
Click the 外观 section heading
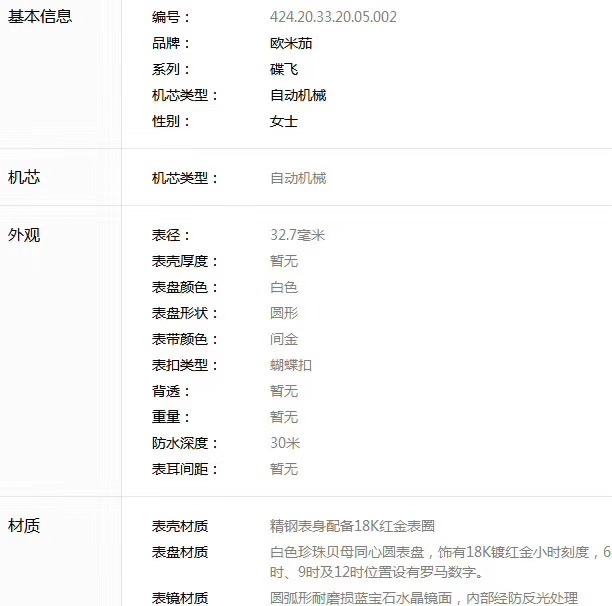tap(24, 236)
